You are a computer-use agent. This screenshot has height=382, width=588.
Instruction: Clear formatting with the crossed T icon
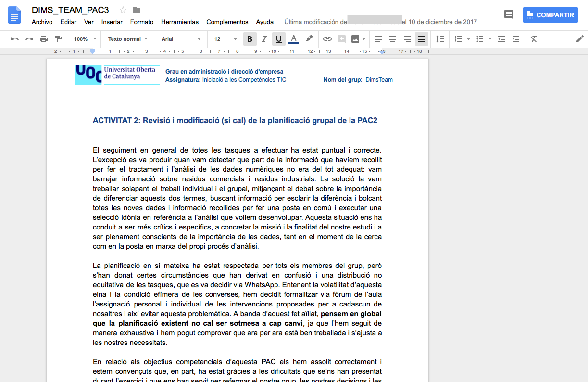pos(534,39)
